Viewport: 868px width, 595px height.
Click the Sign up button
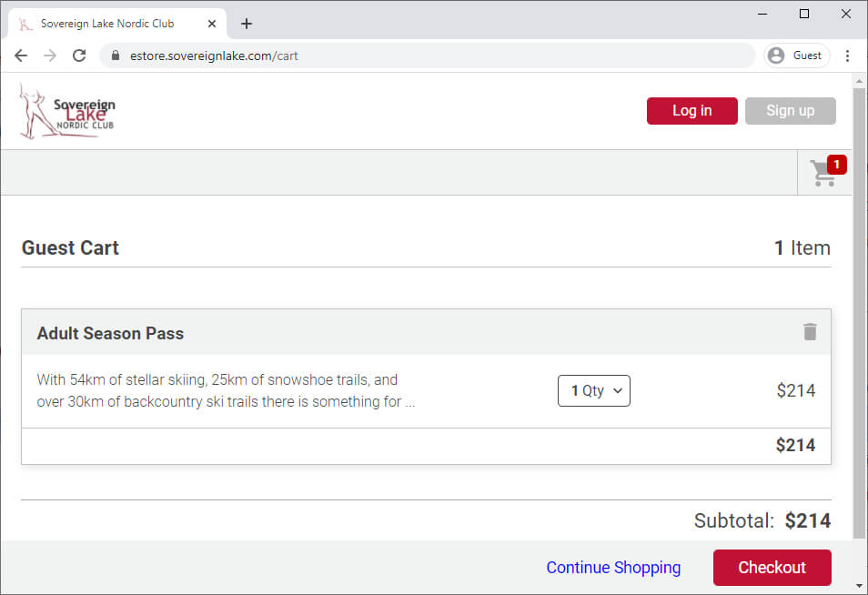(x=790, y=111)
